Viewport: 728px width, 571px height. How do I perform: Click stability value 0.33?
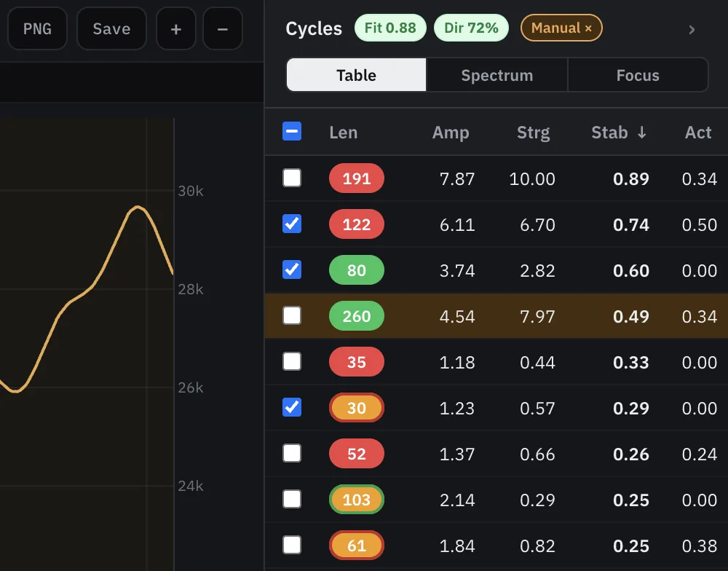pyautogui.click(x=631, y=363)
